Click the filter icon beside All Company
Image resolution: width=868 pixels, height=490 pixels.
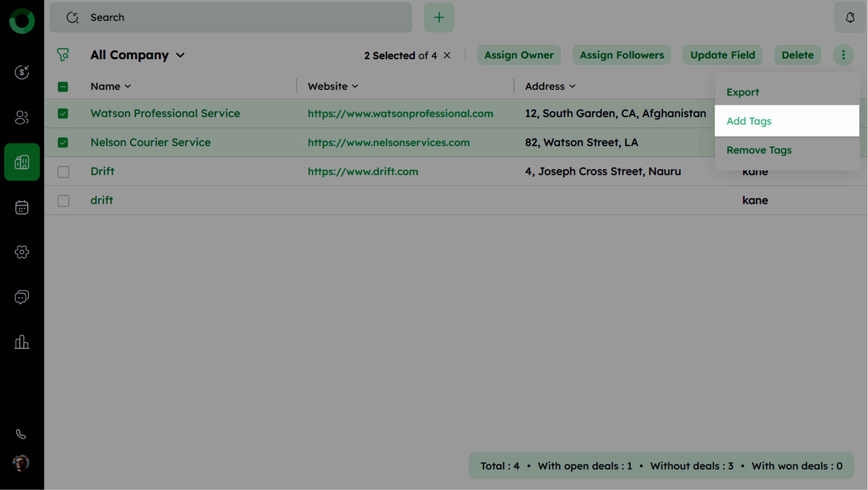tap(63, 55)
